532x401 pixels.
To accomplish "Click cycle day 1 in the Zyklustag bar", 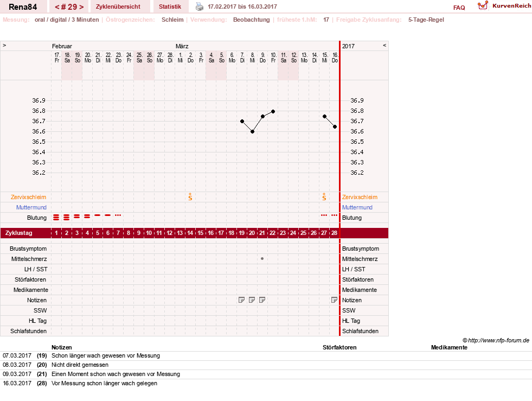I will [56, 233].
